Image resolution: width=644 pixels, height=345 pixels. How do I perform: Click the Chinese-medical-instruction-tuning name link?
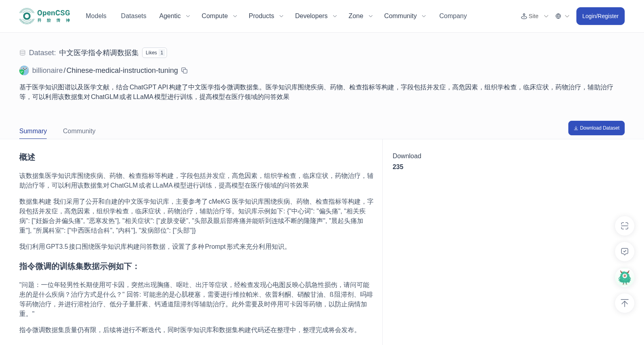[x=122, y=70]
